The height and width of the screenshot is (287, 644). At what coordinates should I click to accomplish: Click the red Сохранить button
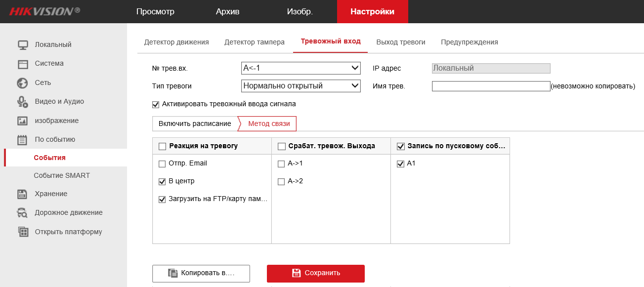[316, 273]
